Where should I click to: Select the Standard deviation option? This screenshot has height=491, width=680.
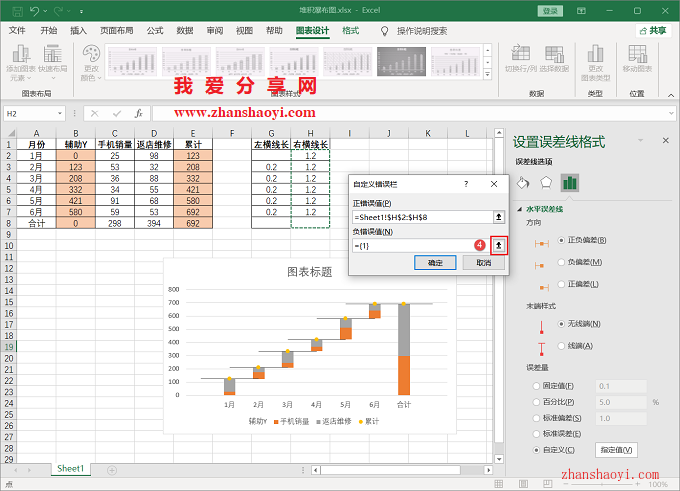point(536,418)
